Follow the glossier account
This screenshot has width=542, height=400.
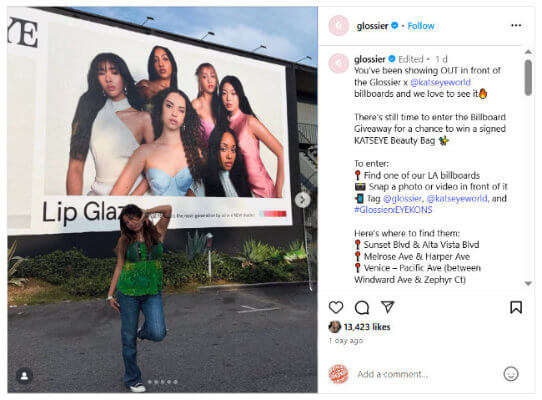[421, 26]
